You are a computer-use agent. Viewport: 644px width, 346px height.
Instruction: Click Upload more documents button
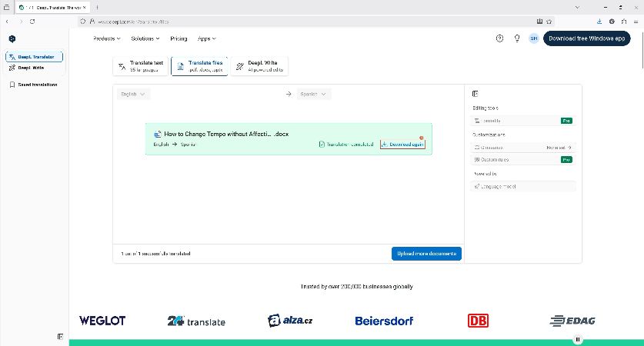click(x=426, y=254)
